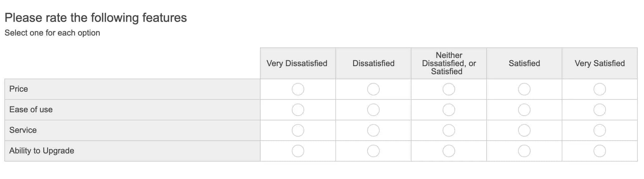Rate Price as Very Satisfied
The width and height of the screenshot is (644, 179).
coord(599,89)
